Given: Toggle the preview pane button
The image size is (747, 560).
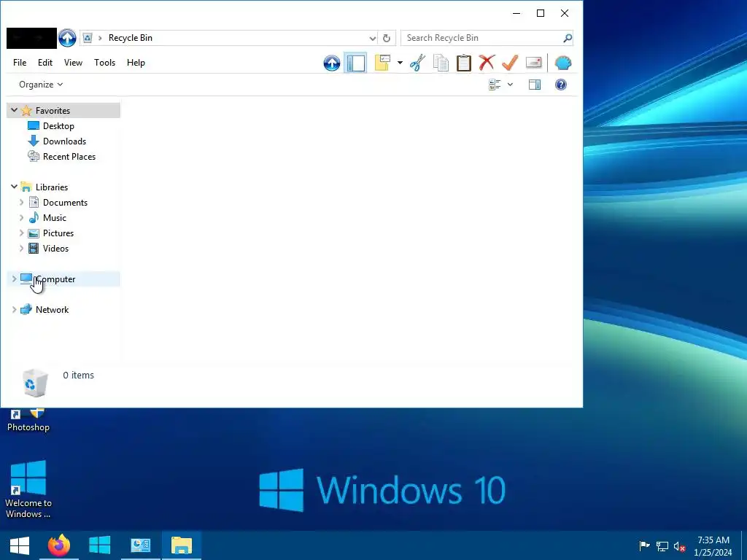Looking at the screenshot, I should point(535,85).
